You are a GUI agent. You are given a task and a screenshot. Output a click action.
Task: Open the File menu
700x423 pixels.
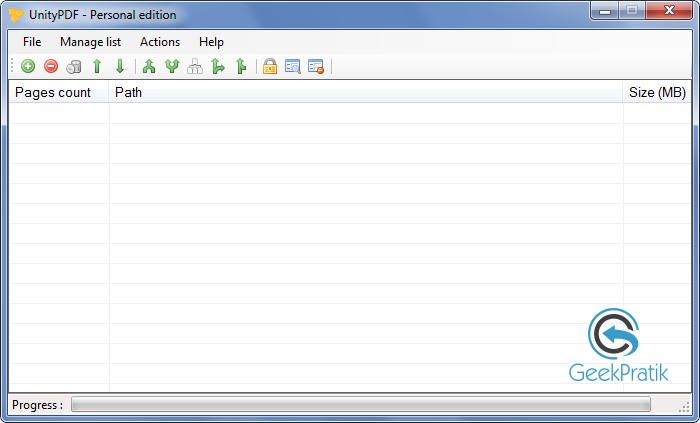(x=32, y=42)
